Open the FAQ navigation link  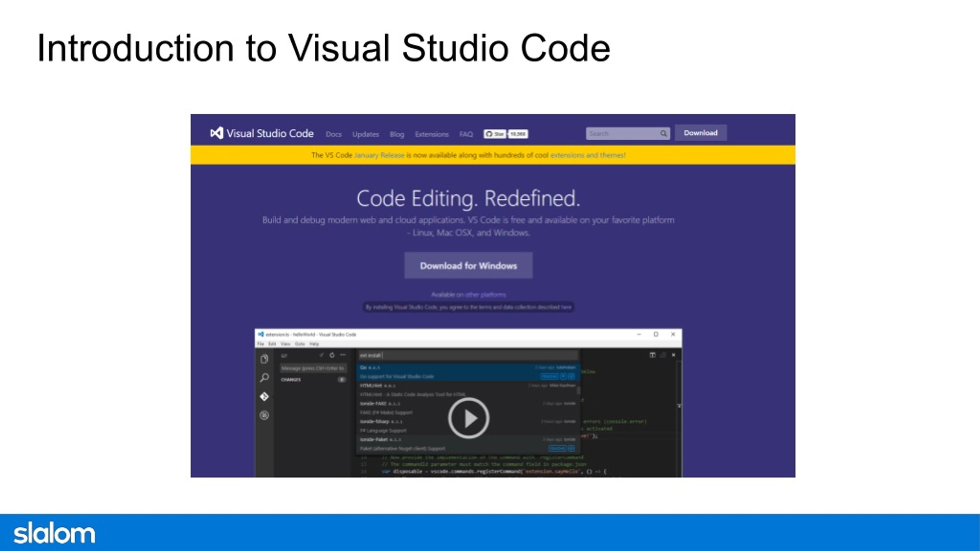coord(466,134)
